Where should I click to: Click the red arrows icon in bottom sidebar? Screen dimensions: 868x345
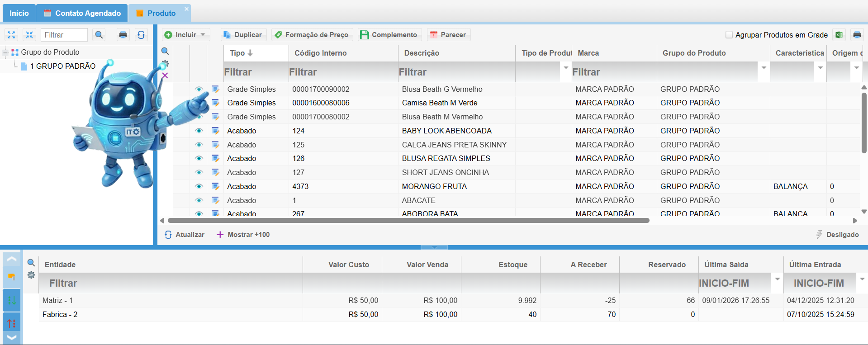click(x=12, y=323)
